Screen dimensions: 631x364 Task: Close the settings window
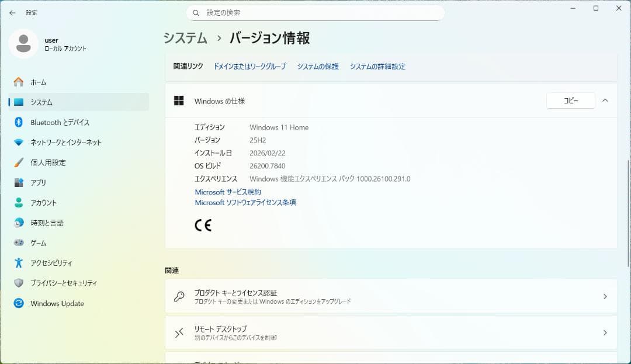pyautogui.click(x=619, y=8)
